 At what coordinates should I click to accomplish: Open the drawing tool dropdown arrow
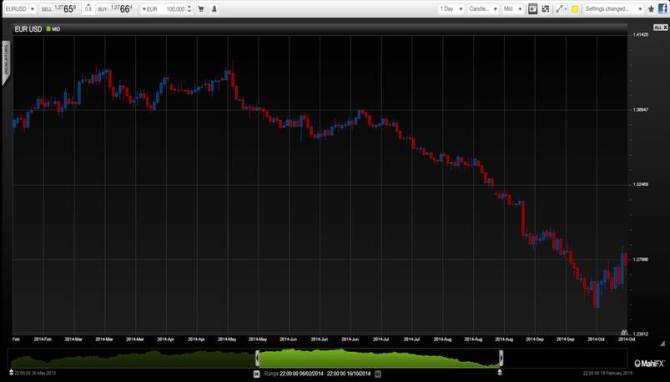(x=566, y=9)
